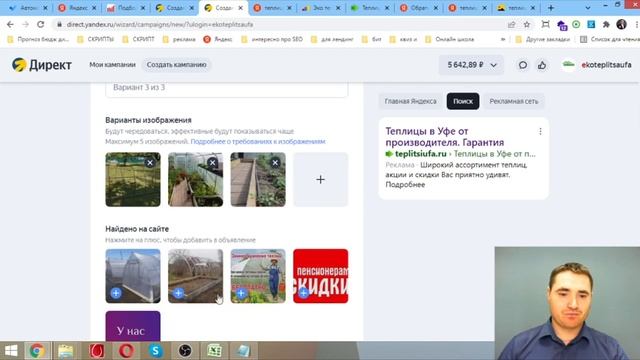The width and height of the screenshot is (640, 360).
Task: Switch preview to 'Рекламная сеть' tab
Action: tap(514, 101)
